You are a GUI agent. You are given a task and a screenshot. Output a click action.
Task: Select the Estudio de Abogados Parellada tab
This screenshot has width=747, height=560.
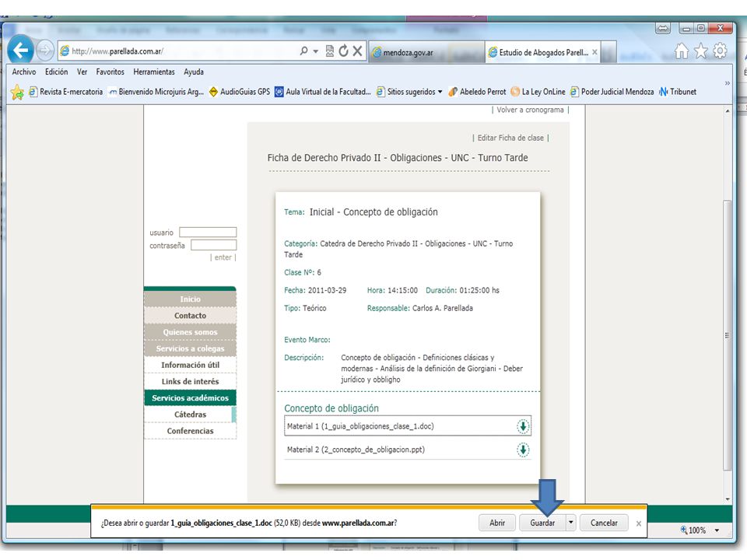[542, 52]
